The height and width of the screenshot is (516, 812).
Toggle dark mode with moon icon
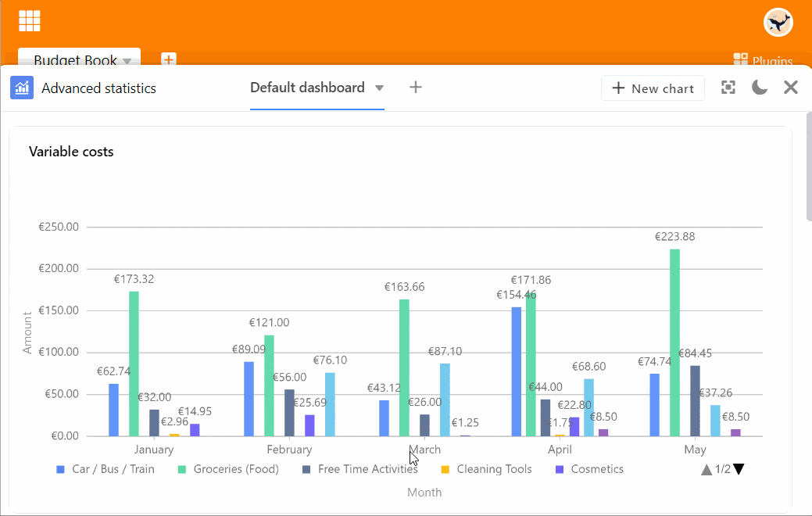(x=760, y=88)
